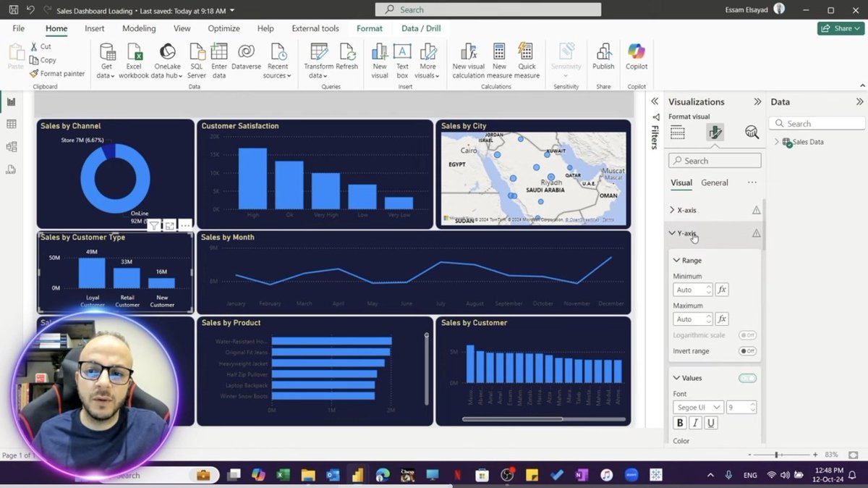Open the File menu
The height and width of the screenshot is (488, 868).
(x=19, y=28)
